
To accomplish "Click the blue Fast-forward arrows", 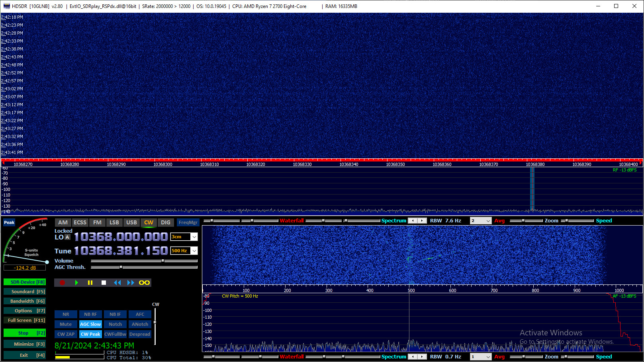I will pyautogui.click(x=131, y=283).
